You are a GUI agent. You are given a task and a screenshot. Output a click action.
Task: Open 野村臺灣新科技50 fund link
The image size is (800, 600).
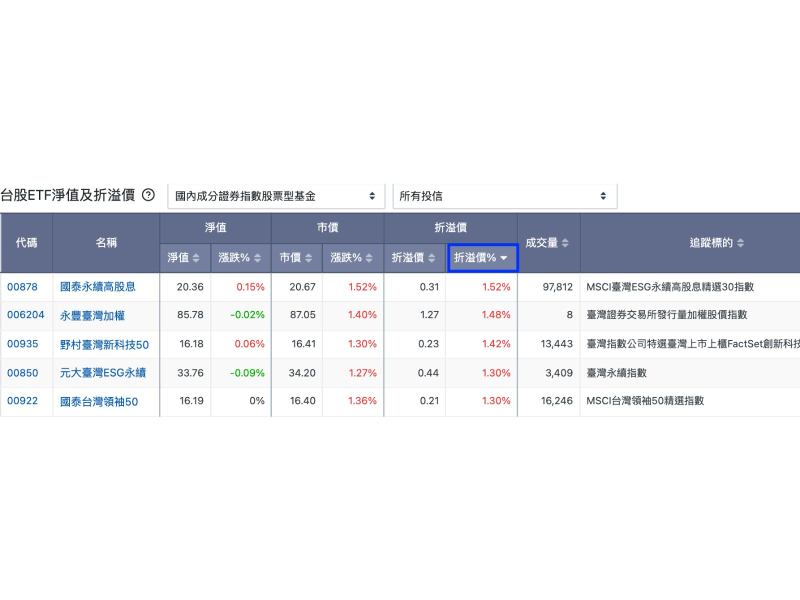[x=104, y=344]
